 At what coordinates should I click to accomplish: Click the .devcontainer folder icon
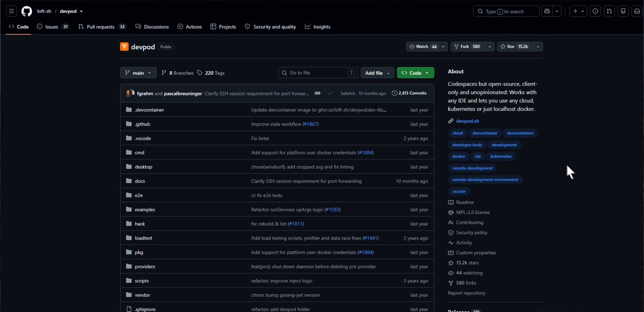pyautogui.click(x=128, y=110)
